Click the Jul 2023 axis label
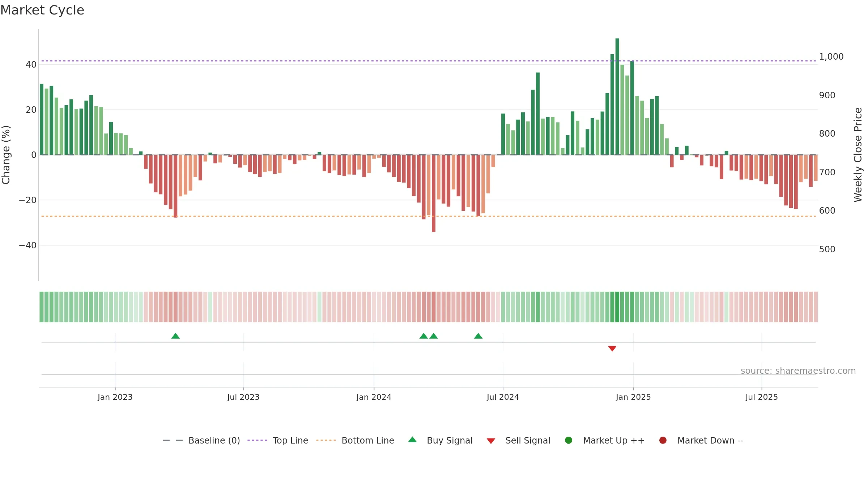Screen dimensions: 868x488 click(243, 397)
